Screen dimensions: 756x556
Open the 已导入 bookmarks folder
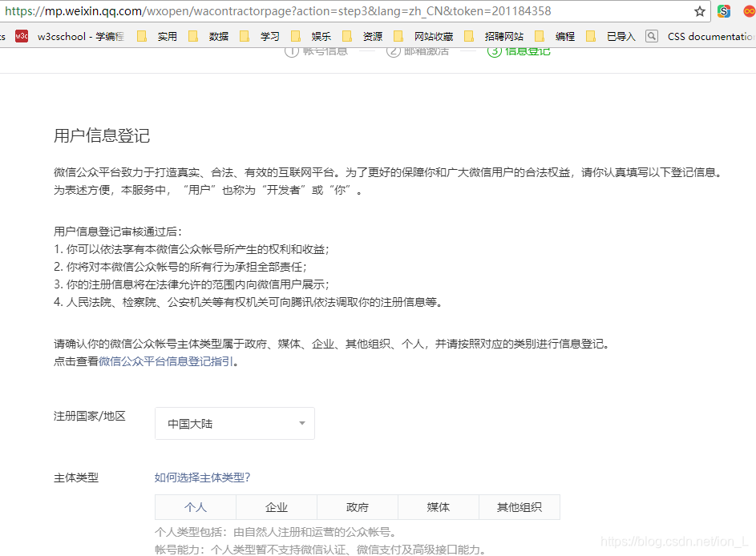[x=611, y=36]
